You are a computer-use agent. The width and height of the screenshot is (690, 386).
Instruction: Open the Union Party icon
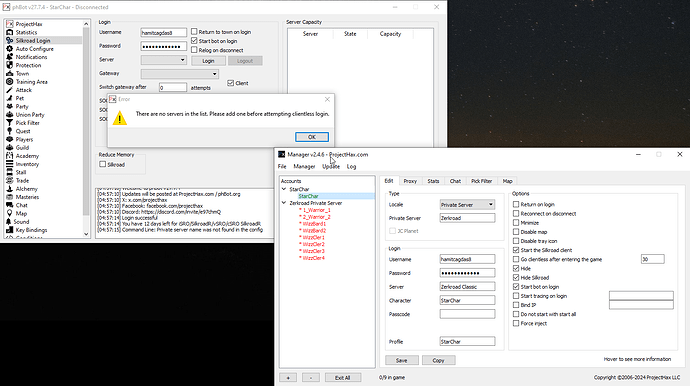(10, 114)
